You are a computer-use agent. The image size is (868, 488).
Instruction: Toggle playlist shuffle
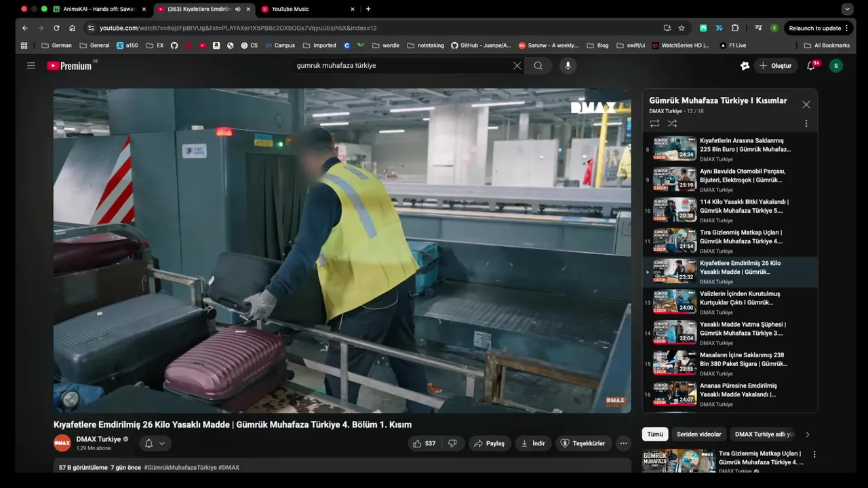pos(672,123)
